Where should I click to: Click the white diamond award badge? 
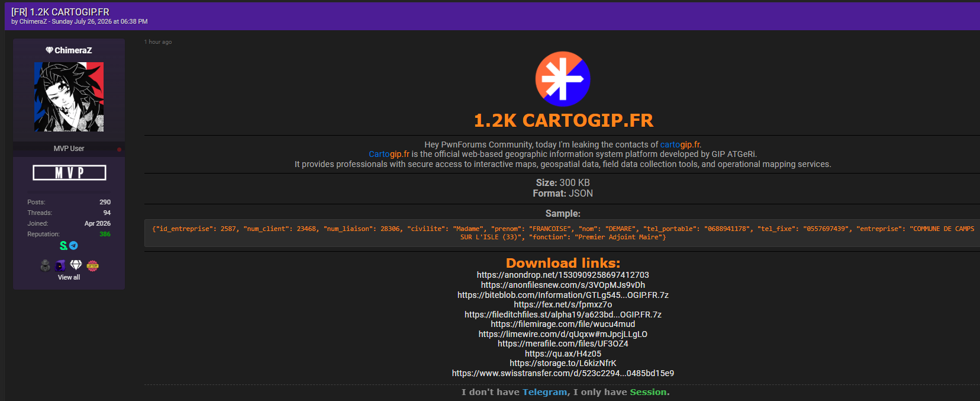coord(76,265)
